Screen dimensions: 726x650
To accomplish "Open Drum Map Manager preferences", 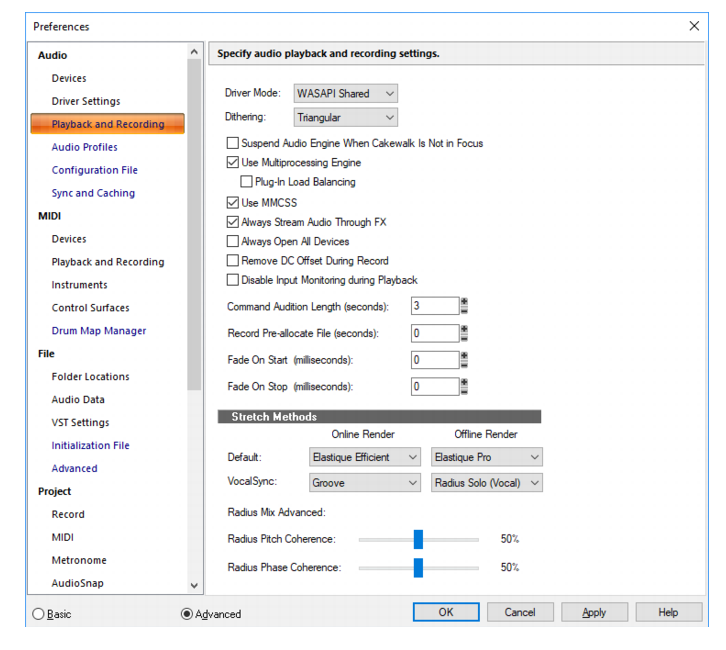I will (99, 331).
